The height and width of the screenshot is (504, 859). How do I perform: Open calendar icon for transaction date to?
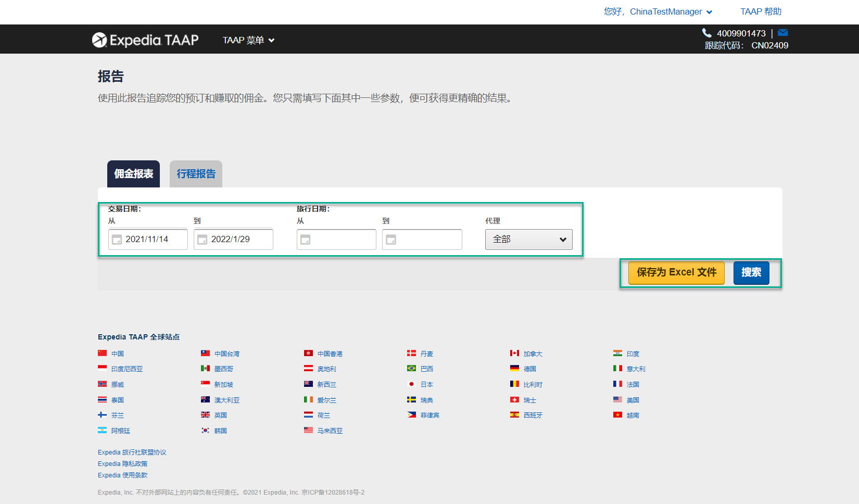pos(203,240)
